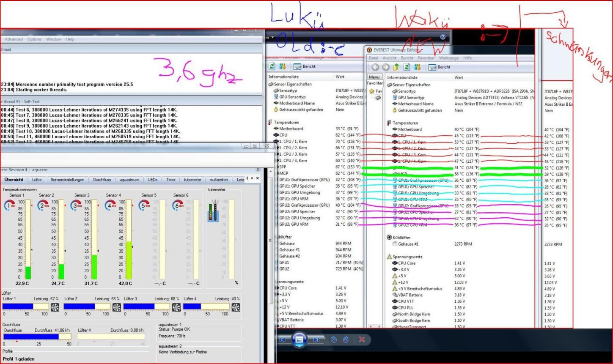Click fan icon beside Lüfter 3 bar
The width and height of the screenshot is (613, 364).
coord(176,307)
